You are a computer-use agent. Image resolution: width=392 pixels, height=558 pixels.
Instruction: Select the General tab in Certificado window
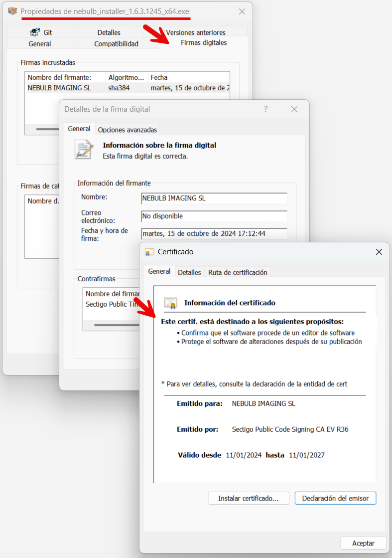(159, 271)
